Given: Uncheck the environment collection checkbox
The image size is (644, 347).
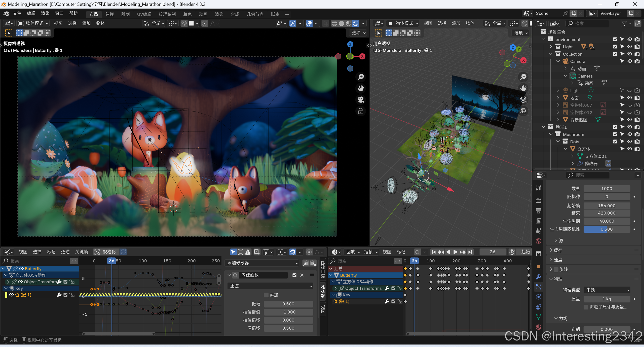Looking at the screenshot, I should pos(615,39).
